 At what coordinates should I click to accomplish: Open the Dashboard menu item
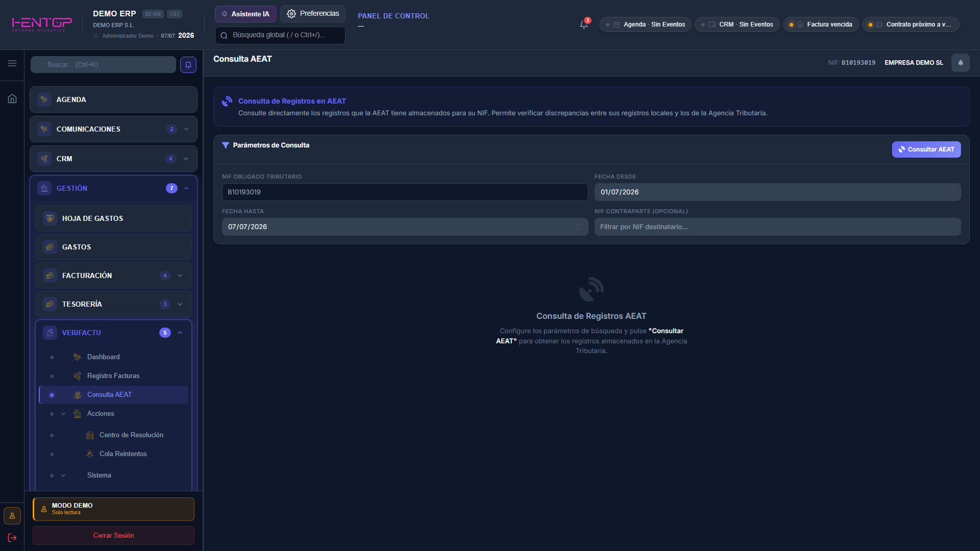tap(113, 357)
